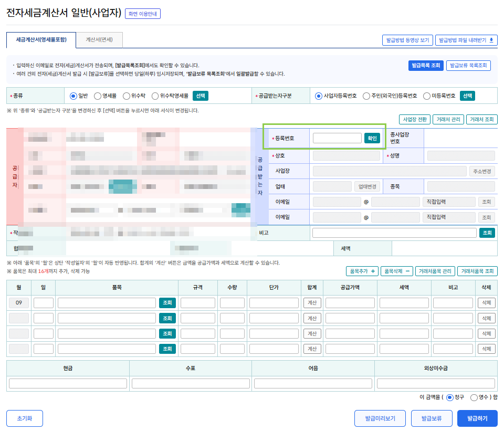Select the 청구 radio option
504x431 pixels.
[450, 397]
